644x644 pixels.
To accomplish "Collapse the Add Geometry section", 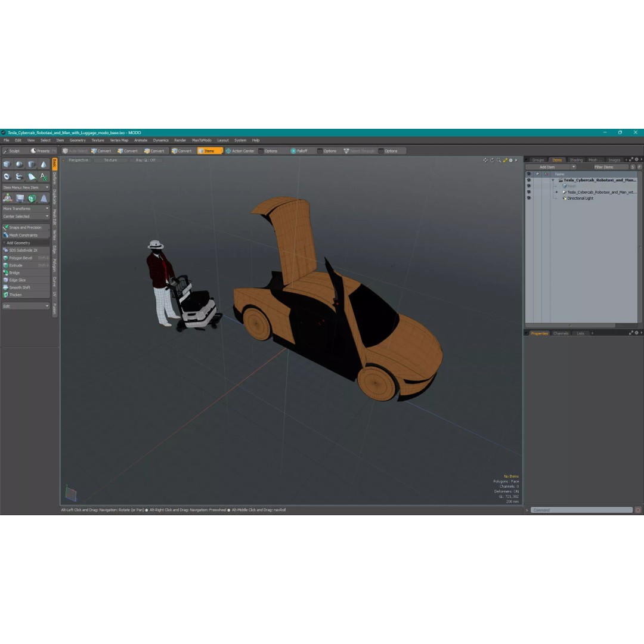I will click(x=5, y=243).
